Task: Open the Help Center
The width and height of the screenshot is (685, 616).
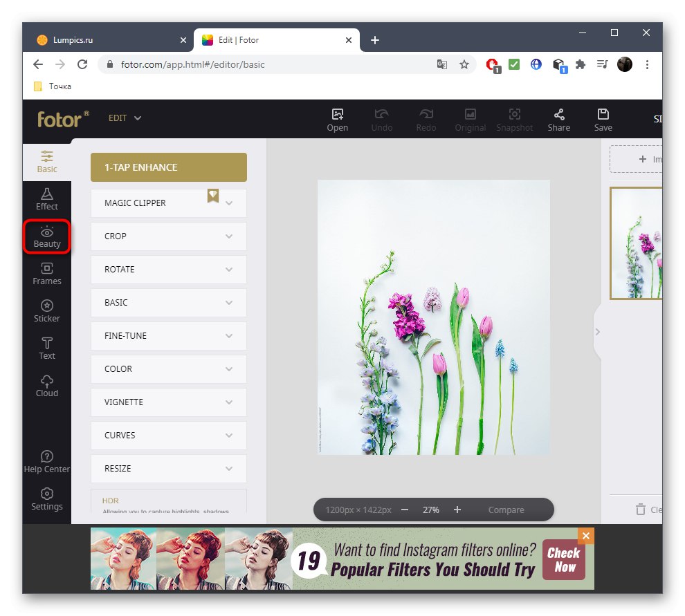Action: 46,462
